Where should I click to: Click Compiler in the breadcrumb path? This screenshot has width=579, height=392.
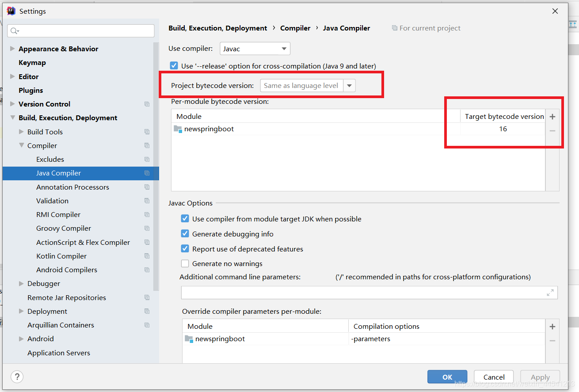295,28
